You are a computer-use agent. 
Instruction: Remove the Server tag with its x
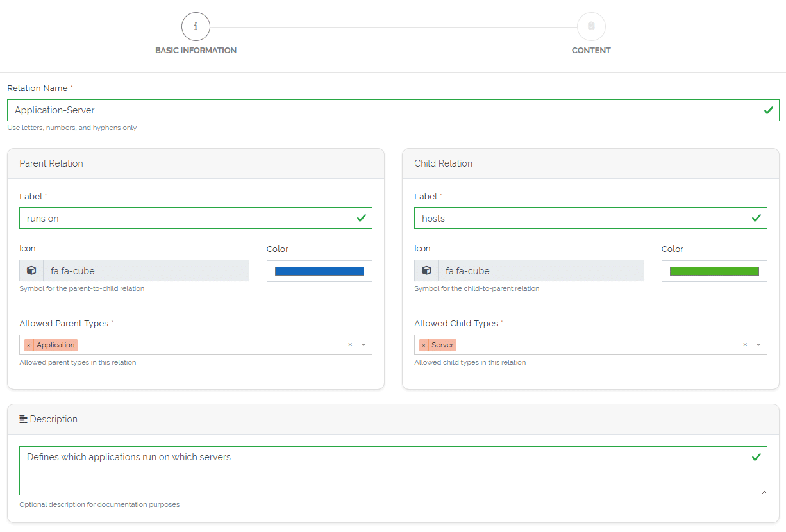pos(424,345)
